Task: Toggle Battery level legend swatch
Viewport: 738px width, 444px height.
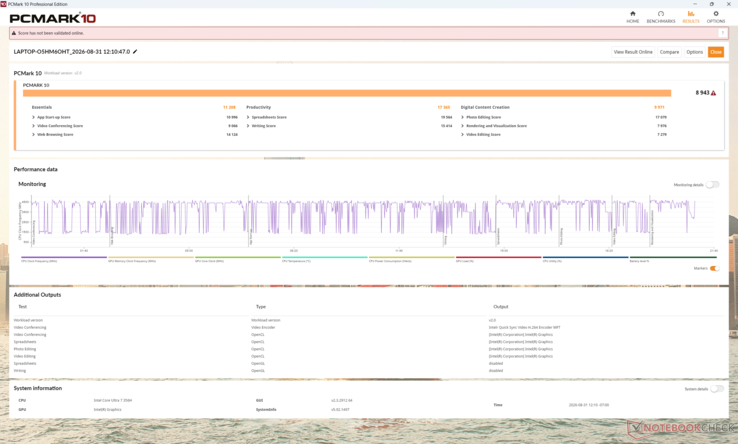Action: point(673,257)
